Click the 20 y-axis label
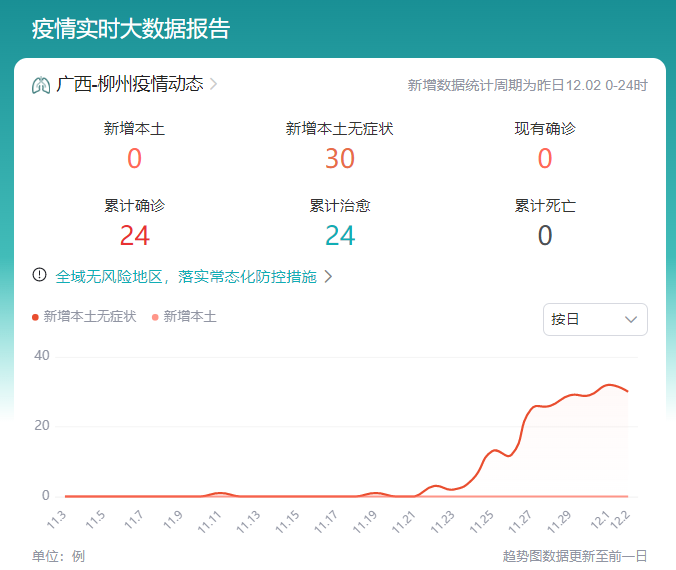 click(42, 426)
